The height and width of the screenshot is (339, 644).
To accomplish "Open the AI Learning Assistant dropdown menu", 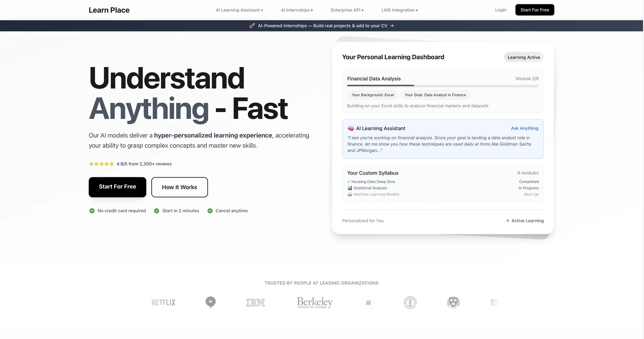I will coord(239,10).
